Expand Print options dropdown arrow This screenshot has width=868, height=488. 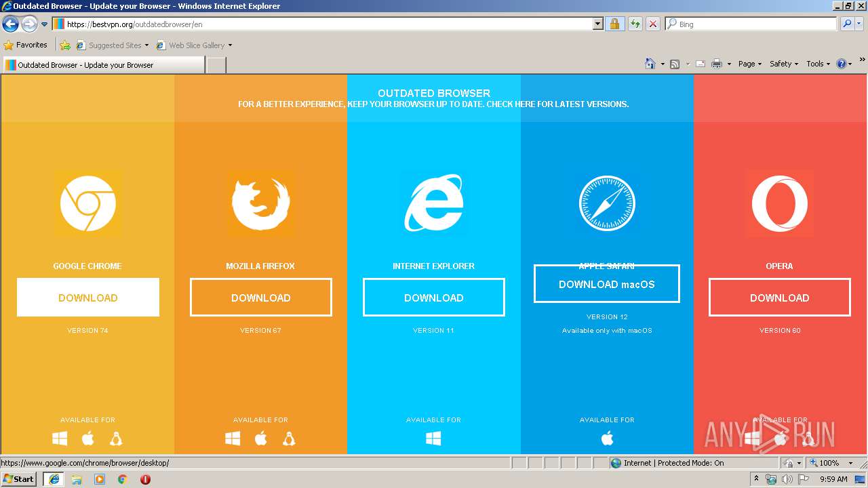click(729, 64)
